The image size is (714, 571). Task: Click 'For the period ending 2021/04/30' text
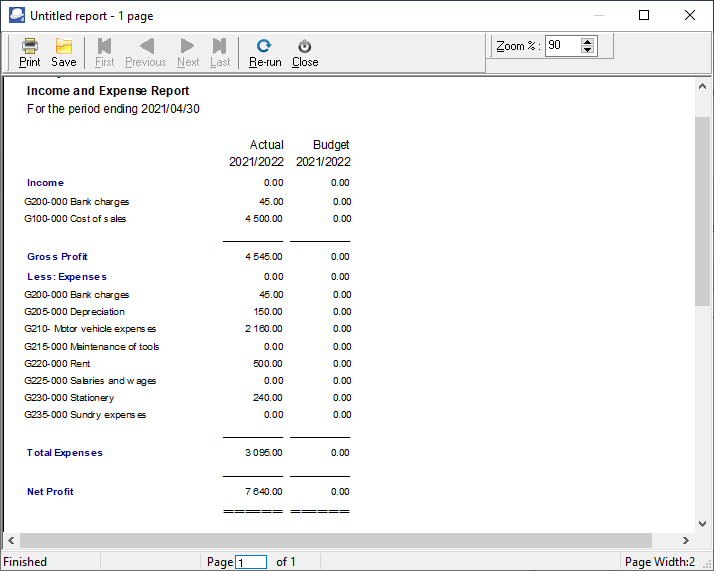(113, 109)
